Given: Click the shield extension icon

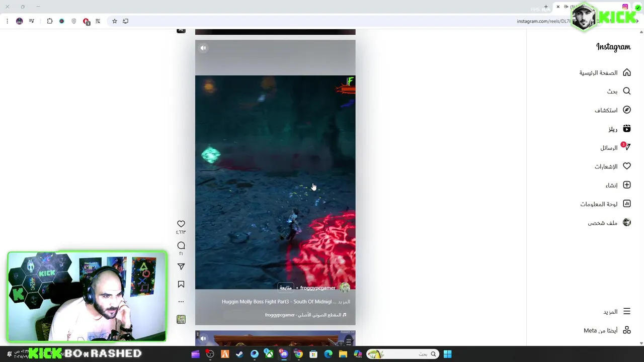Looking at the screenshot, I should click(74, 21).
